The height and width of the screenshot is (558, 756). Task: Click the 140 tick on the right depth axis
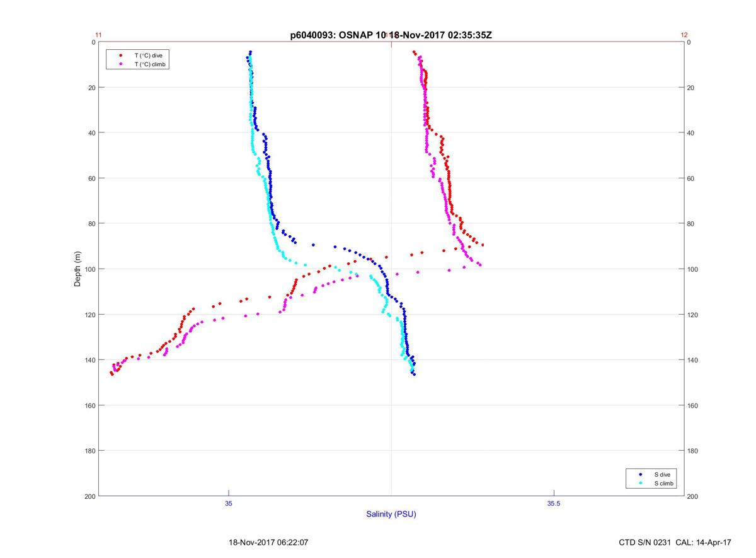tap(693, 360)
